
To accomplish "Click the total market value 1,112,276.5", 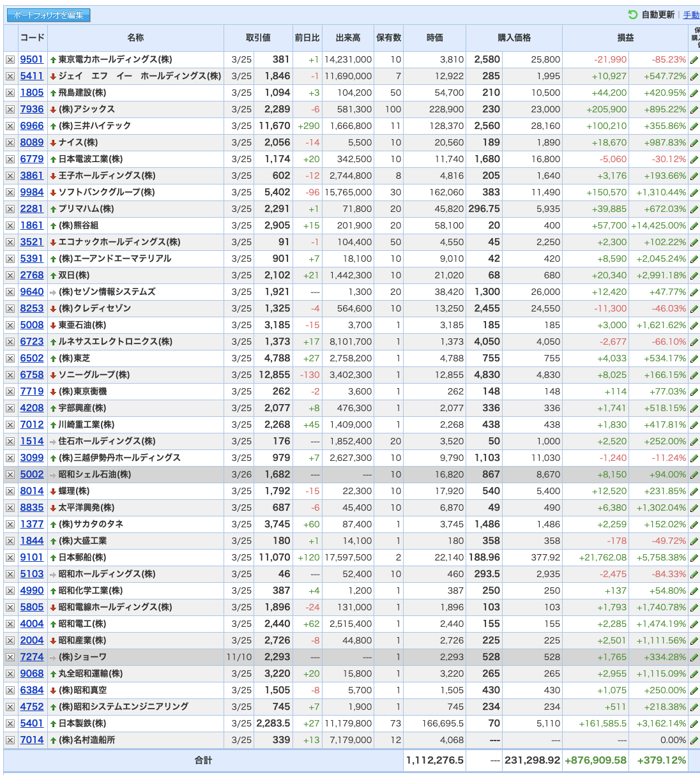I will [435, 760].
